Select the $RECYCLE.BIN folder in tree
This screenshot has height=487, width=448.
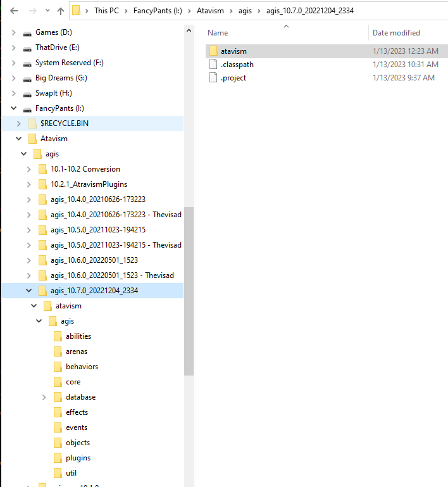[64, 123]
